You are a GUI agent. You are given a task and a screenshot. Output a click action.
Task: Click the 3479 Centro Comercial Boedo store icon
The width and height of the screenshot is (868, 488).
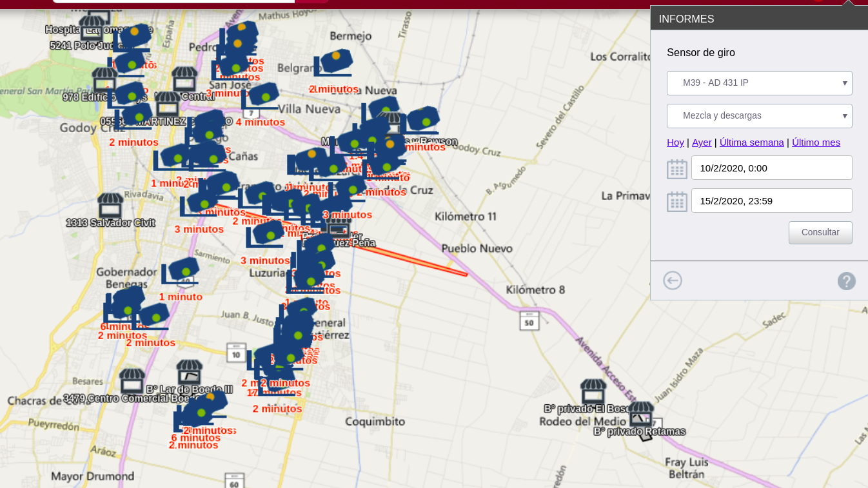pos(132,382)
